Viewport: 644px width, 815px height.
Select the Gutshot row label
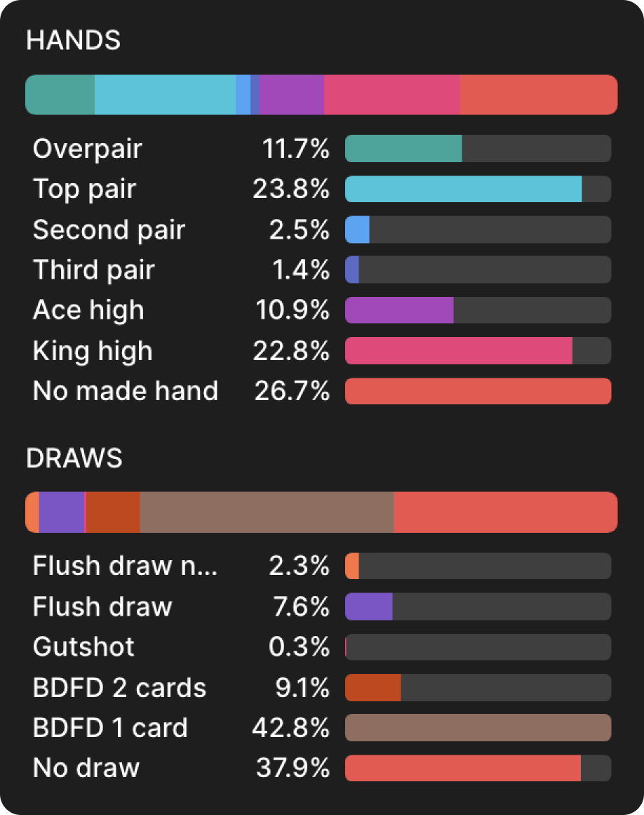83,647
